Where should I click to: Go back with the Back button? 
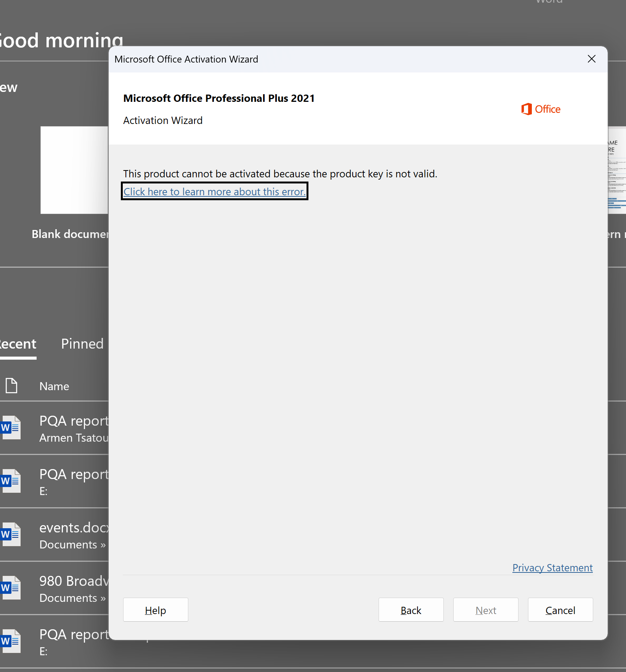[x=411, y=610]
